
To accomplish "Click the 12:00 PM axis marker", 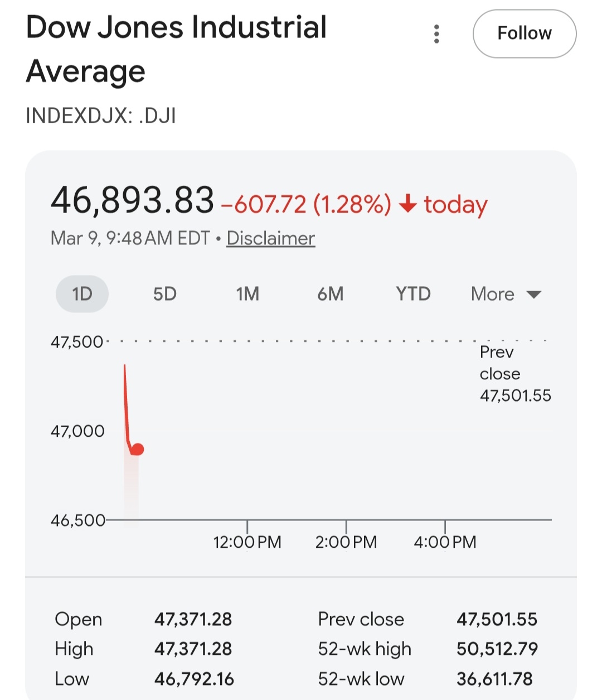I will 247,542.
